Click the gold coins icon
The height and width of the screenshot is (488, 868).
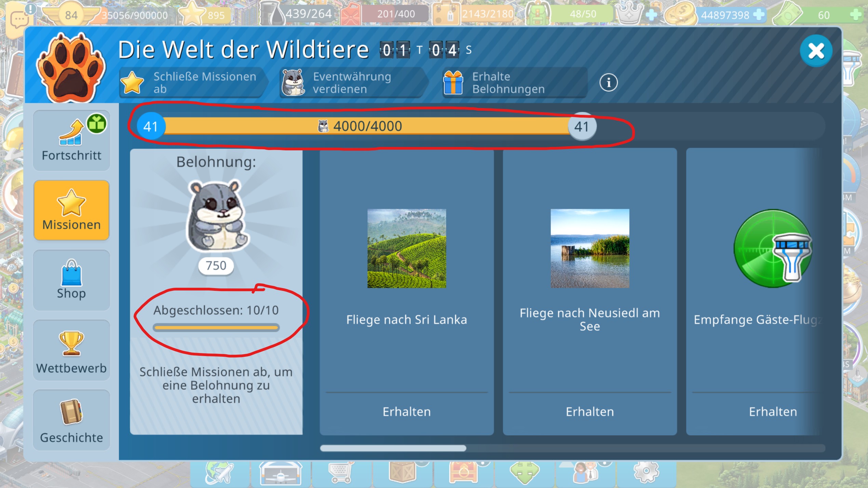[680, 14]
